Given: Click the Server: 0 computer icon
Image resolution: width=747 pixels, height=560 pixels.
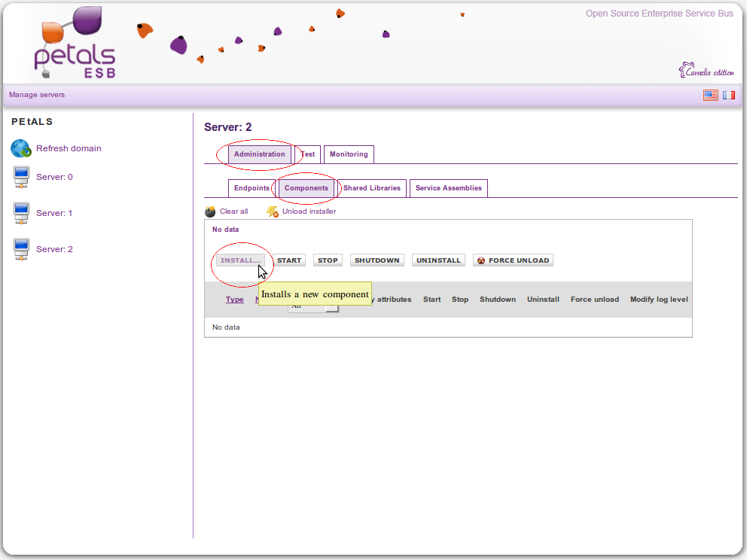Looking at the screenshot, I should (x=21, y=178).
